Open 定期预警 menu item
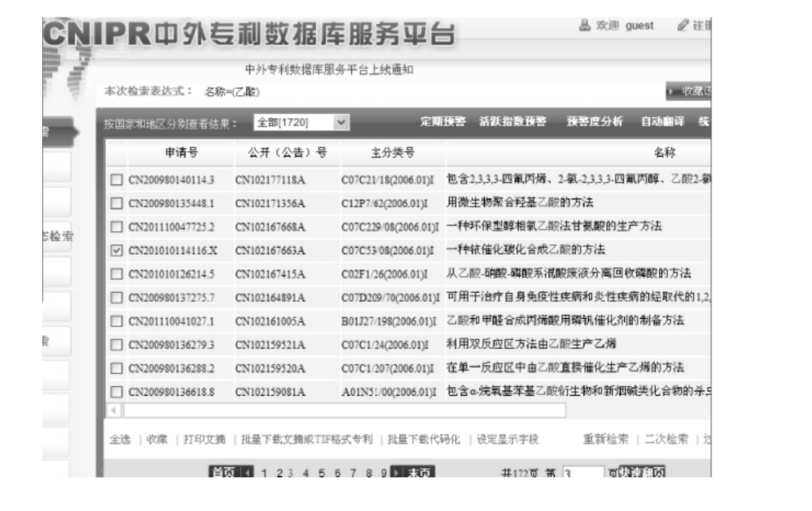The width and height of the screenshot is (812, 511). click(444, 121)
